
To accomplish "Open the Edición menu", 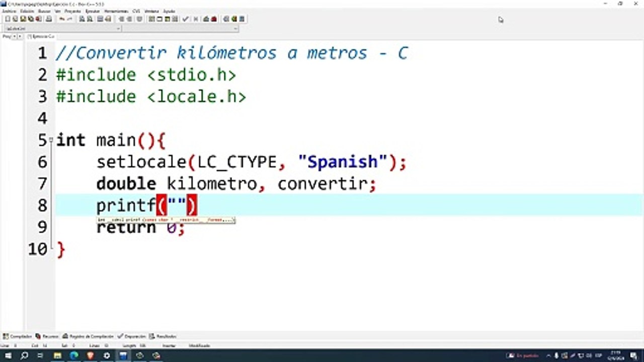I will click(x=27, y=11).
